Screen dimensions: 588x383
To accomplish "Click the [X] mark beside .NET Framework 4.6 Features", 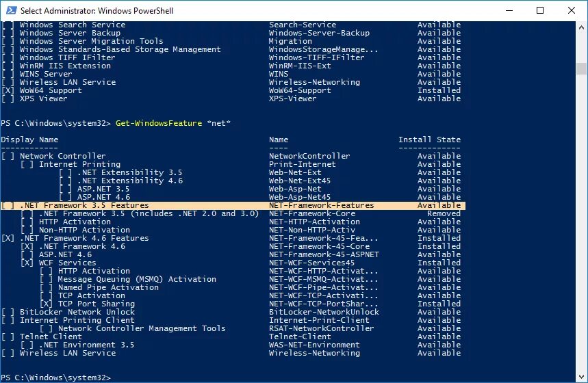I will tap(8, 238).
